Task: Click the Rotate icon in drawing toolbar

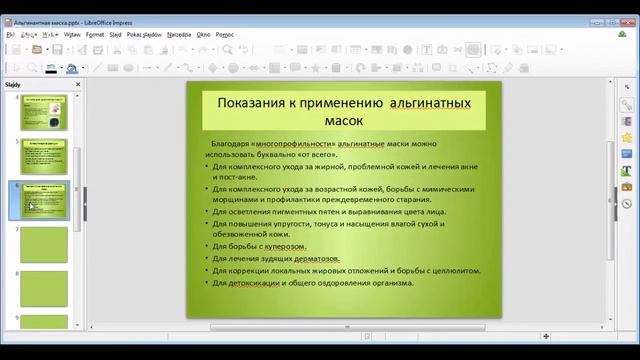Action: [360, 68]
